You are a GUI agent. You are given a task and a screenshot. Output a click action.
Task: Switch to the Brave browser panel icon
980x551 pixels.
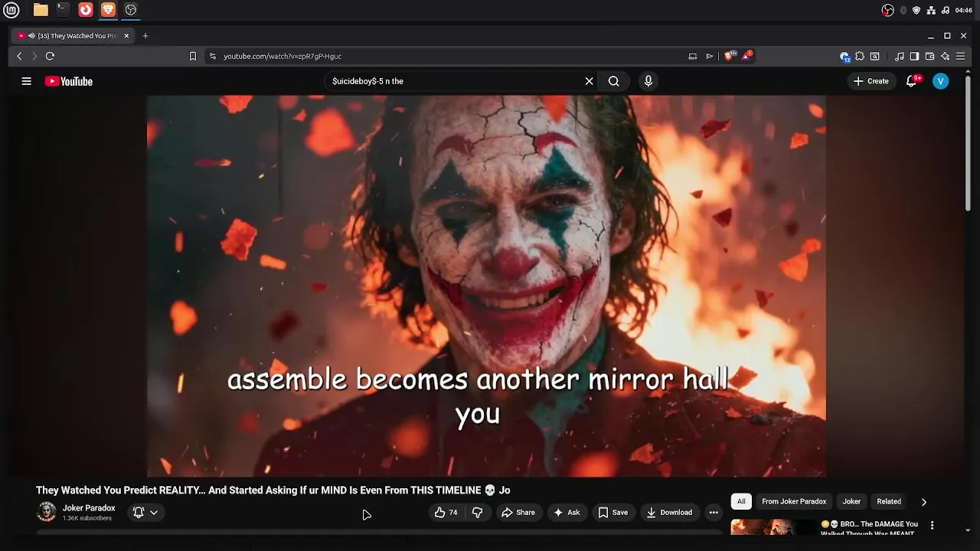(x=108, y=10)
